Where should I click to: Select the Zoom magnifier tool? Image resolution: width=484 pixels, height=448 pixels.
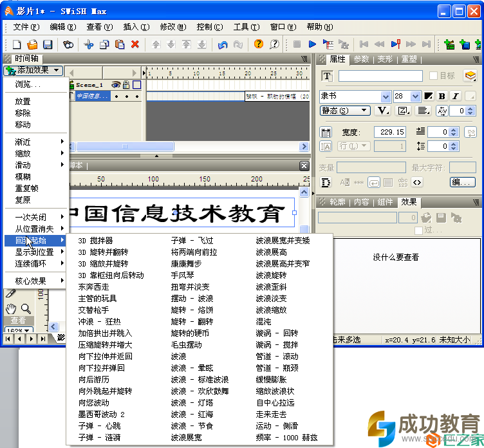(26, 308)
